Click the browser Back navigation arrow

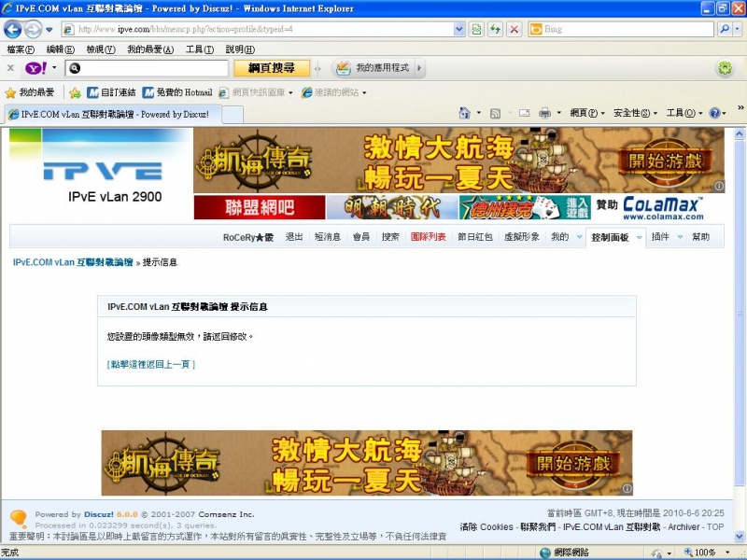pos(13,29)
